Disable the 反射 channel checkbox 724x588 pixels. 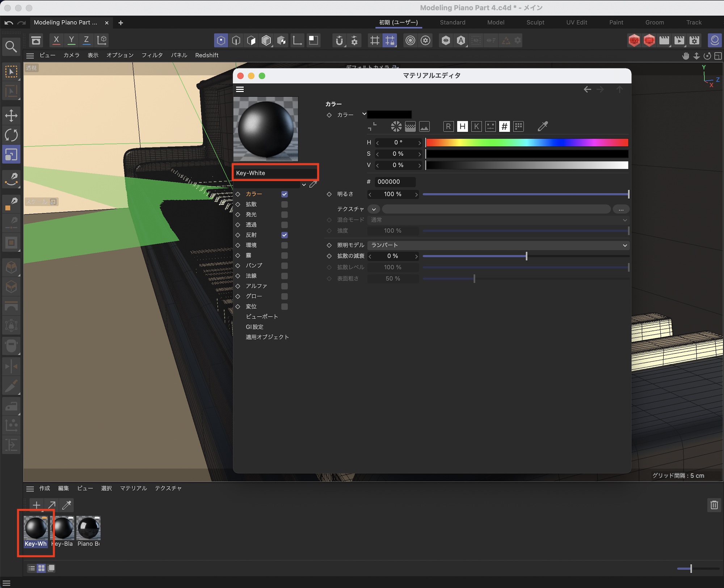click(x=285, y=235)
